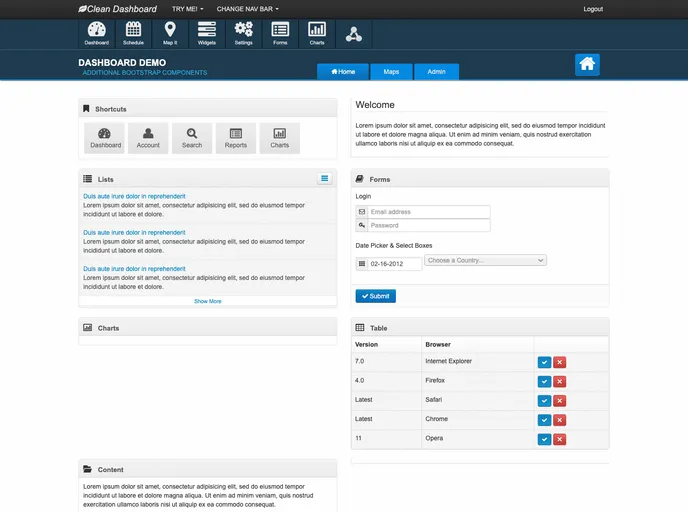Viewport: 688px width, 512px height.
Task: Open the Charts shortcut tile
Action: 280,138
